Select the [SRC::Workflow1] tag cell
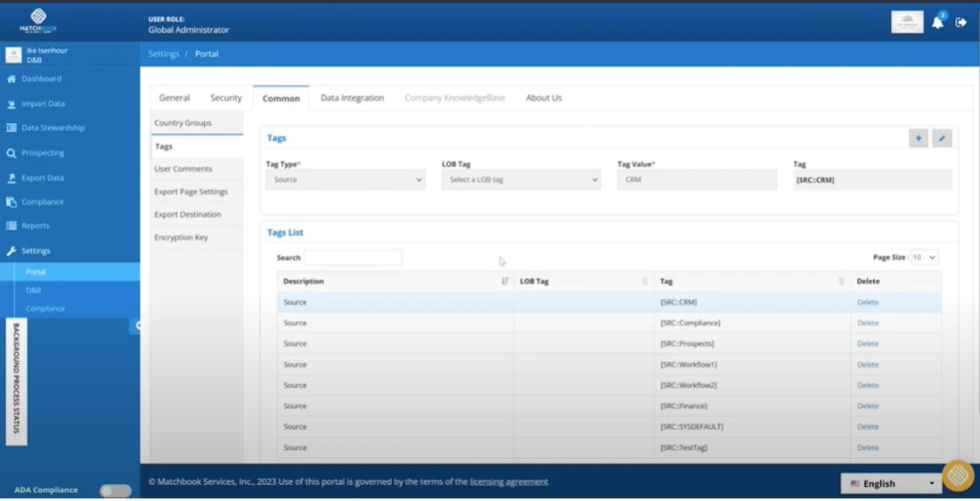The width and height of the screenshot is (980, 501). tap(752, 365)
